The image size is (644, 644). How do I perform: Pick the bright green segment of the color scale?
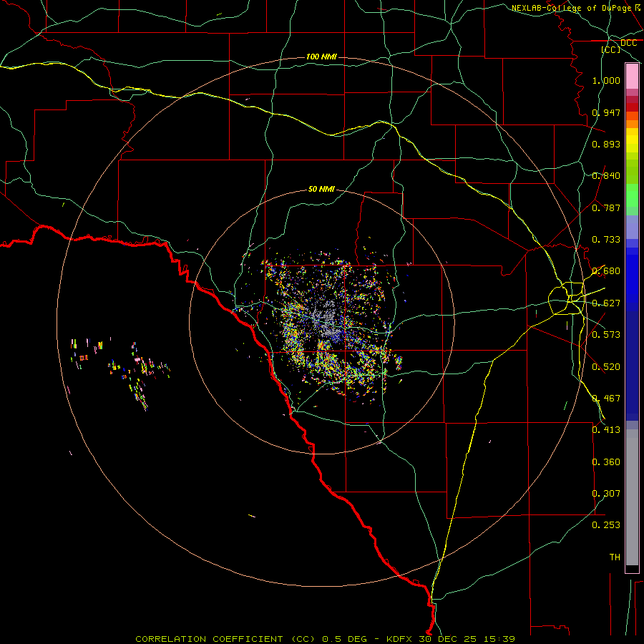click(632, 195)
